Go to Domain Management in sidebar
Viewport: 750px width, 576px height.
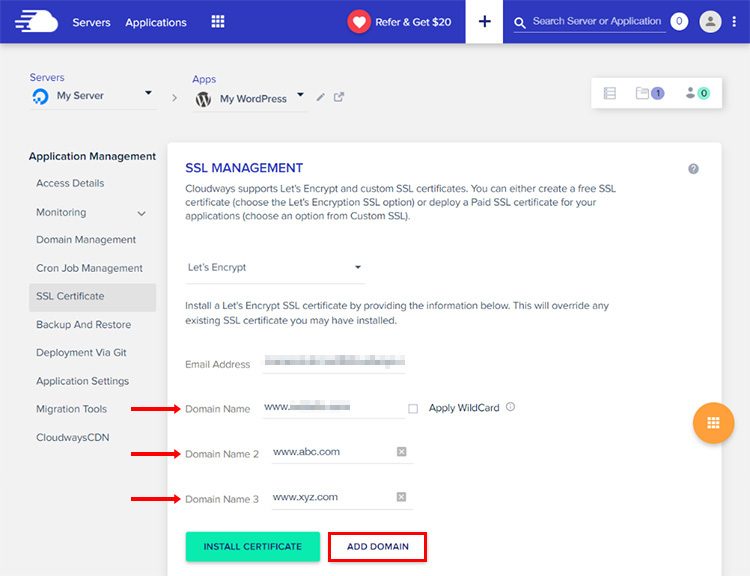tap(86, 240)
